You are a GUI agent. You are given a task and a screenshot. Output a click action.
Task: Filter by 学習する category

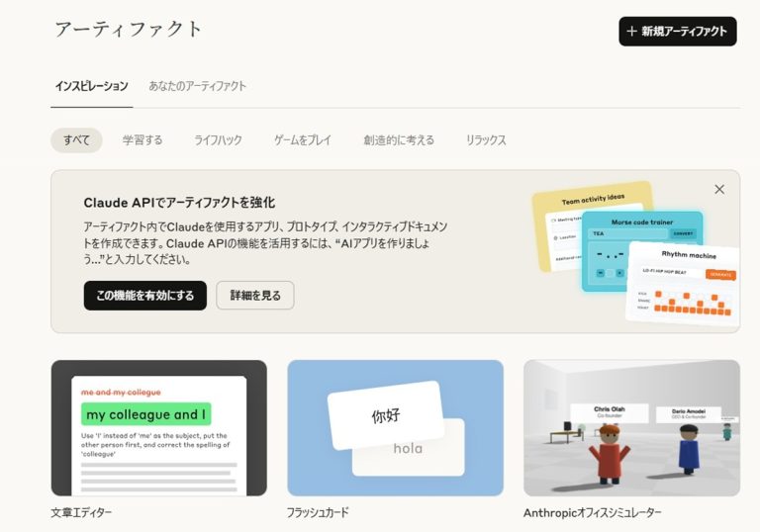point(142,140)
